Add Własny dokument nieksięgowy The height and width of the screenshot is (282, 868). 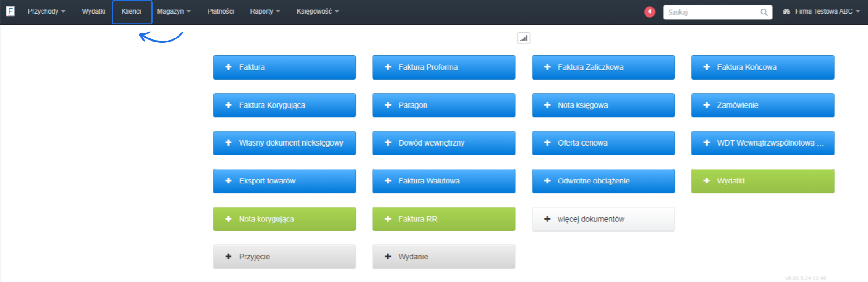point(284,143)
